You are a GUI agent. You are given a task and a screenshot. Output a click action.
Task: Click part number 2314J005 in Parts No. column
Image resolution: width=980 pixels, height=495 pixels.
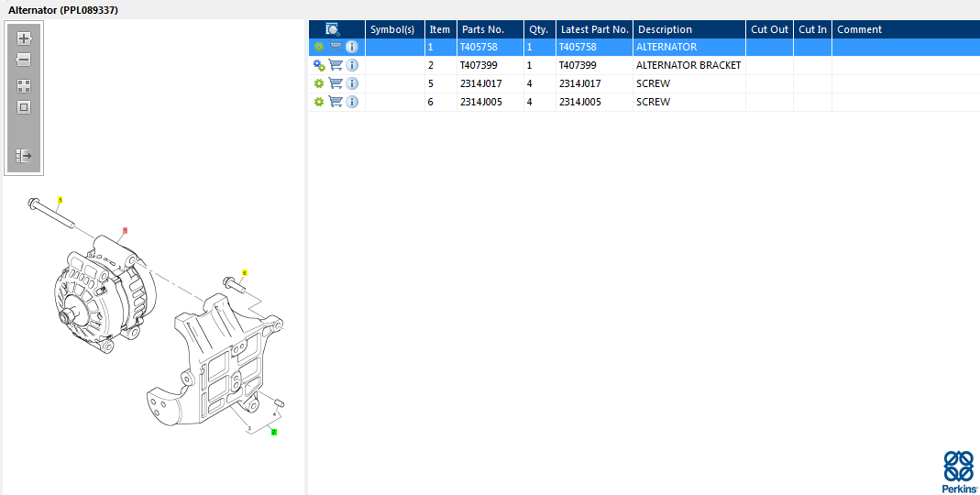481,102
